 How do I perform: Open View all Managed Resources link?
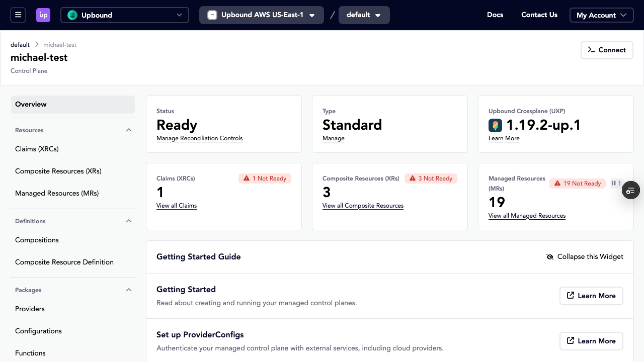click(x=527, y=216)
